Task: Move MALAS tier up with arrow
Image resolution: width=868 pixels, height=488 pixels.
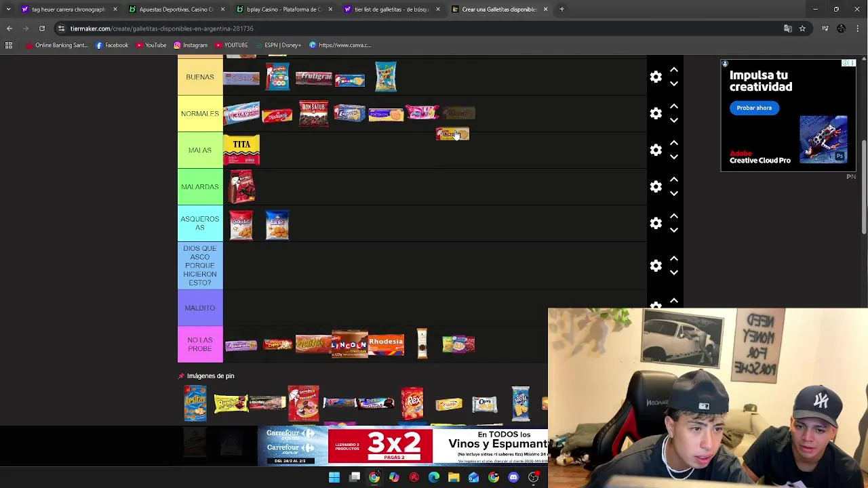Action: coord(674,143)
